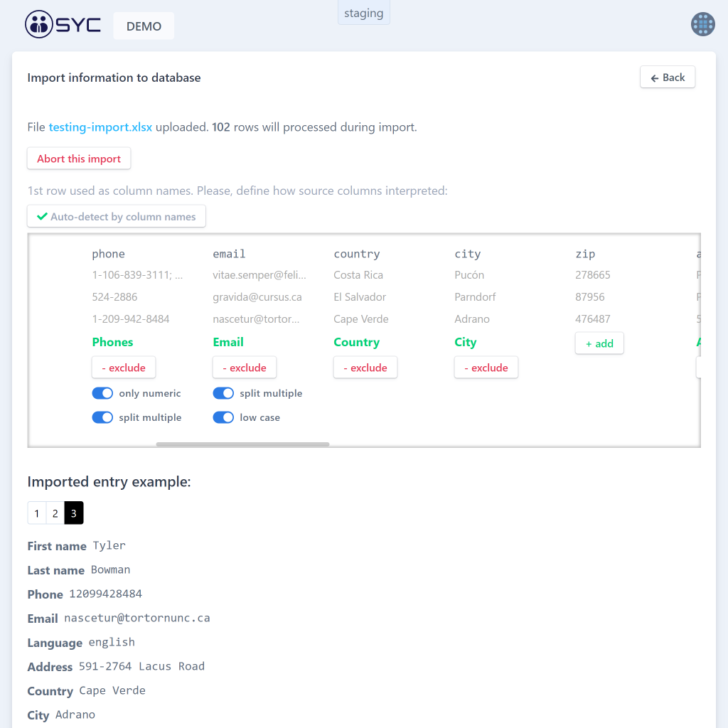Show imported entry example 1

(x=37, y=513)
